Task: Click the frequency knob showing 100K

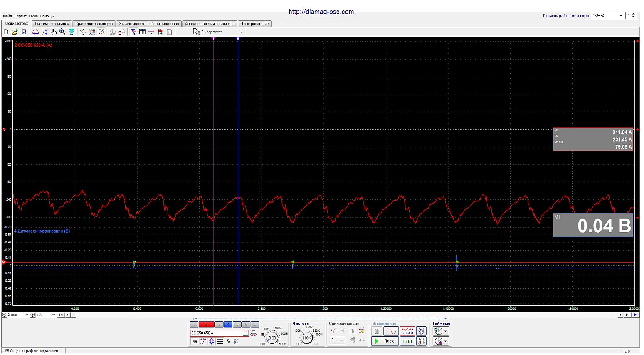Action: [306, 338]
